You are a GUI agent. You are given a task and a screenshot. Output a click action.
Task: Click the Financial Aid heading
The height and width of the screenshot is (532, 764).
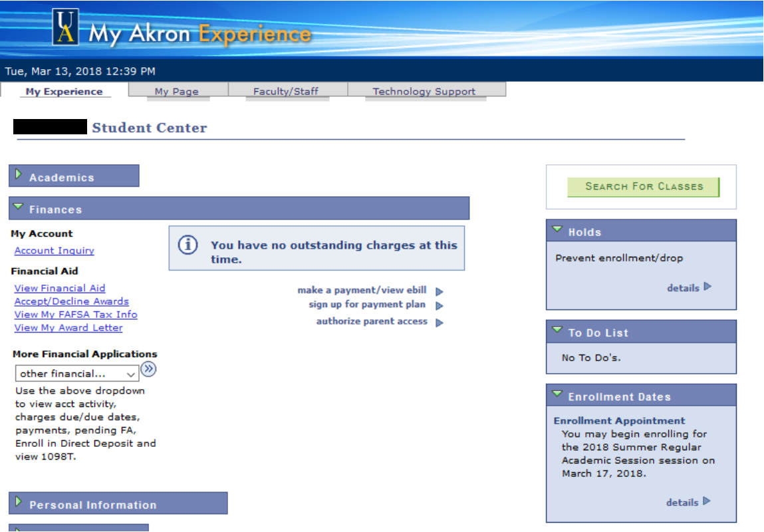(x=45, y=271)
